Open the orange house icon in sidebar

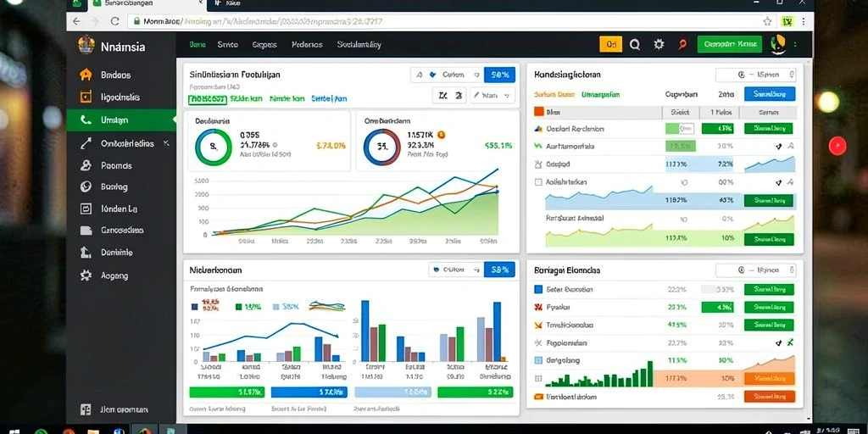pyautogui.click(x=86, y=75)
